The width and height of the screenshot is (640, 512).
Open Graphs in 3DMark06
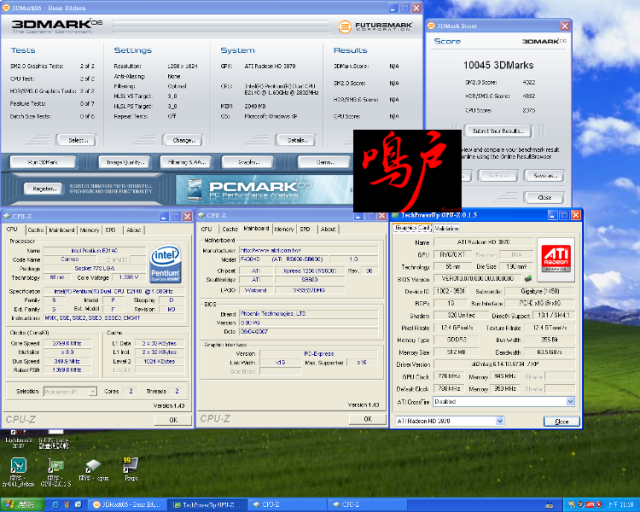[247, 162]
